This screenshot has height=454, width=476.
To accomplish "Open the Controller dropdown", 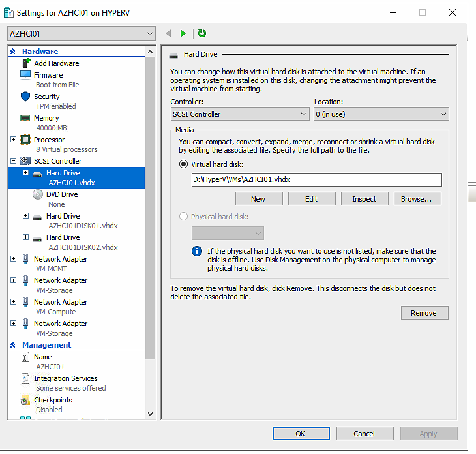I will tap(239, 114).
